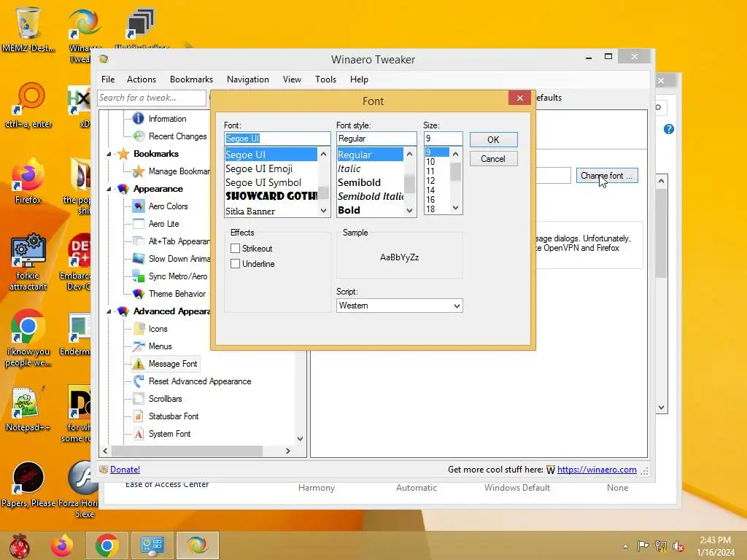
Task: Click the blue help question mark icon
Action: point(669,129)
